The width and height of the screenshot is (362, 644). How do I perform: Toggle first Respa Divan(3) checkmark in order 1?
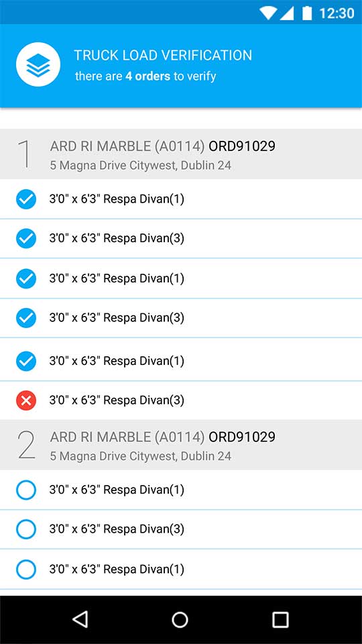(26, 238)
